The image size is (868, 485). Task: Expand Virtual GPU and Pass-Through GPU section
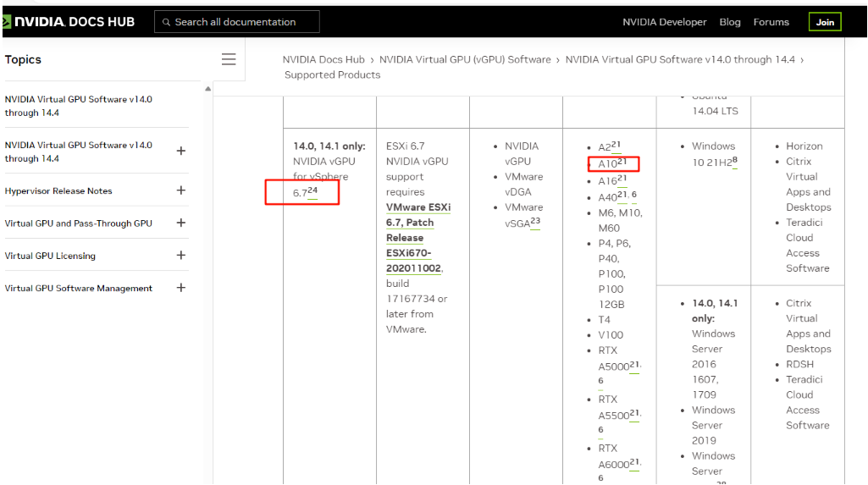181,223
